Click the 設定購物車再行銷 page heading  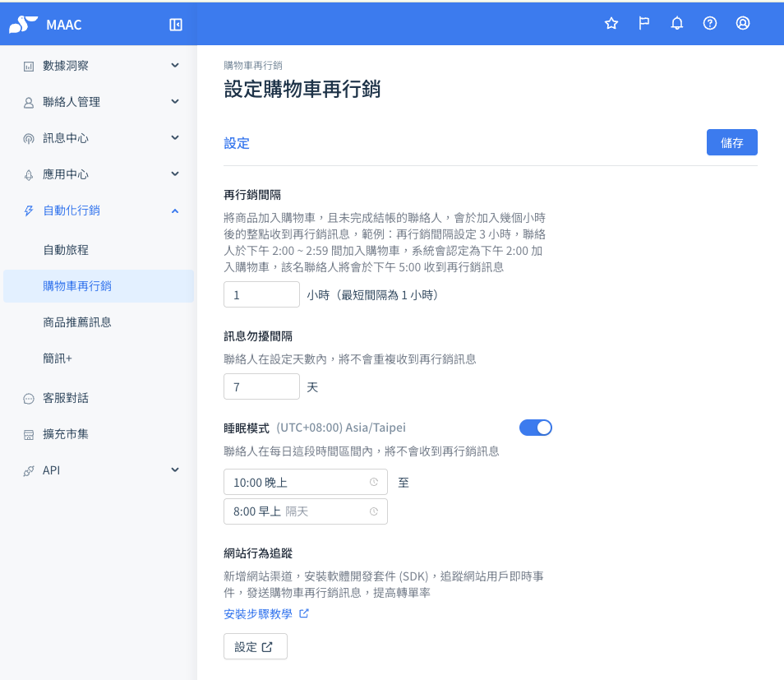tap(302, 90)
